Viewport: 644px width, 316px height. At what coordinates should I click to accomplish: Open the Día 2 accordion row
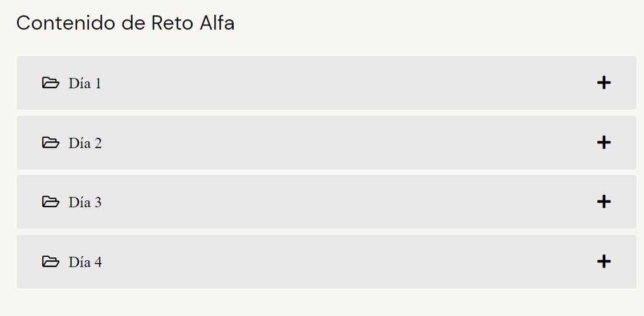point(326,143)
